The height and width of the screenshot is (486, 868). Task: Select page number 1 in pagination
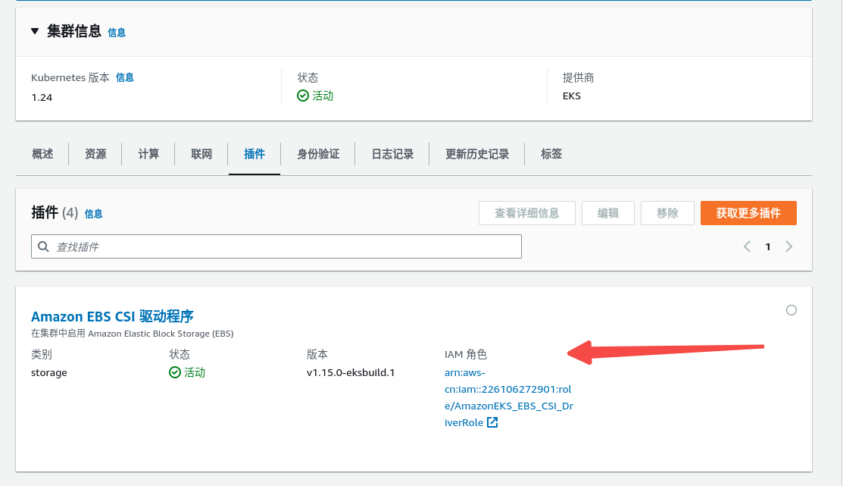(x=768, y=247)
